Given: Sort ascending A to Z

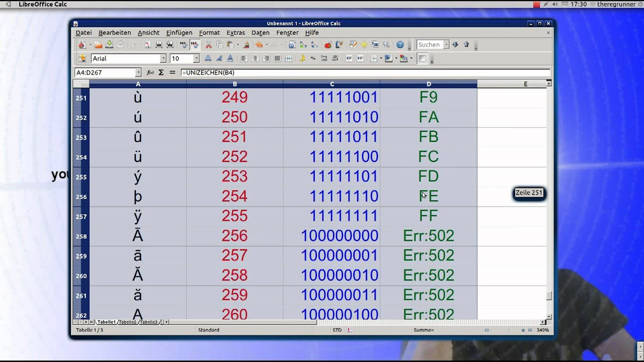Looking at the screenshot, I should (x=303, y=45).
